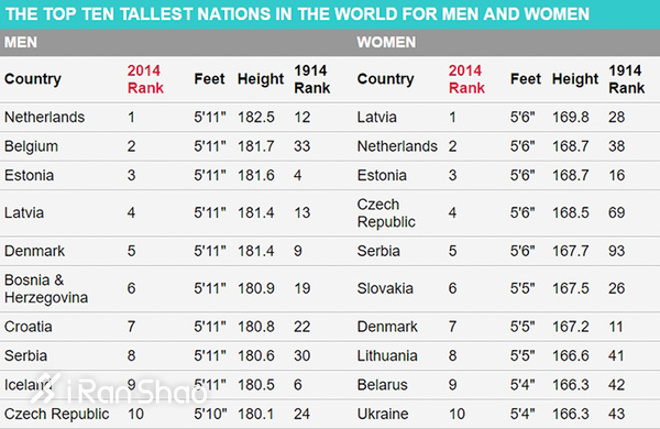This screenshot has width=660, height=429.
Task: Click the men's red "2014 Rank" column header
Action: [144, 79]
